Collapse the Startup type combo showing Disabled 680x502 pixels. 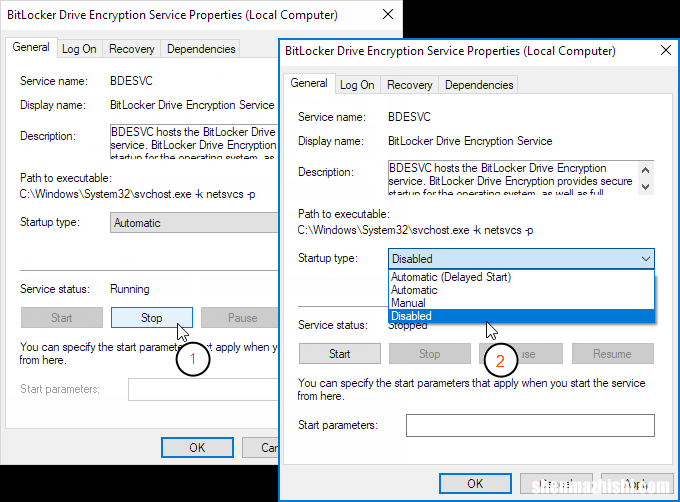(x=521, y=259)
